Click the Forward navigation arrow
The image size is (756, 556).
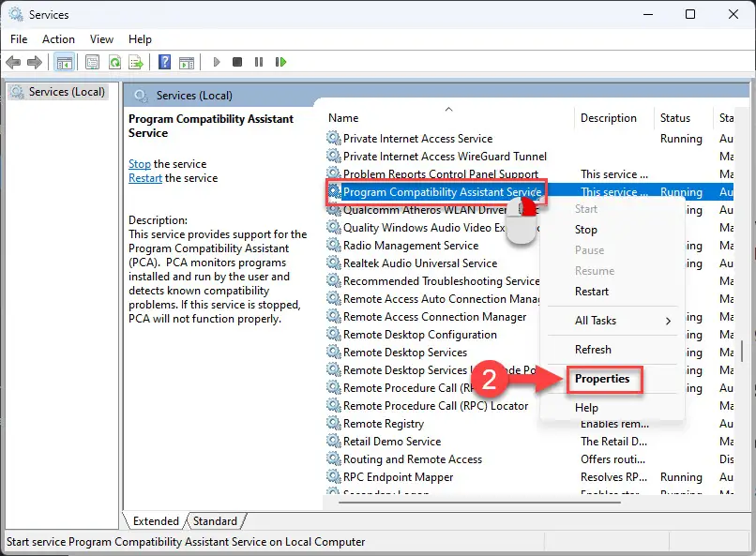click(36, 62)
